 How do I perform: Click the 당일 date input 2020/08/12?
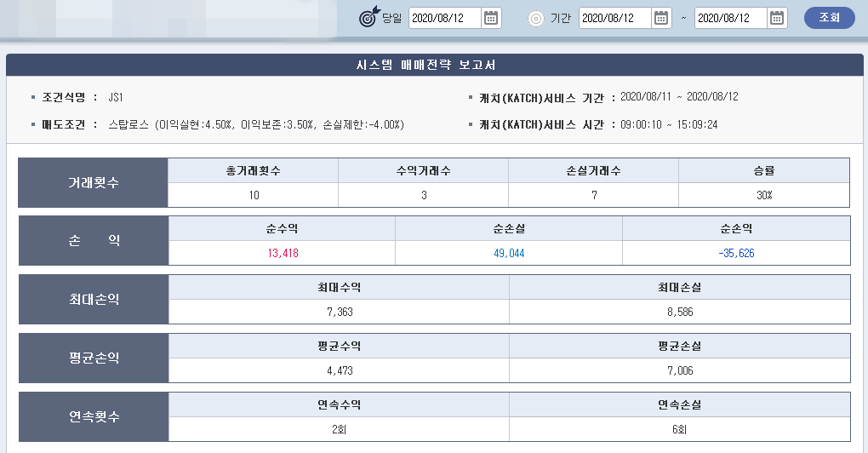coord(445,18)
